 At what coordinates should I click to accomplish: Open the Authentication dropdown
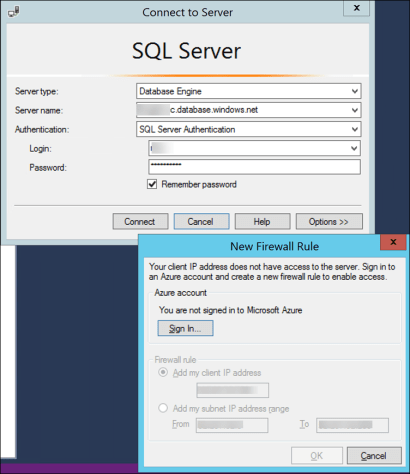pyautogui.click(x=355, y=129)
